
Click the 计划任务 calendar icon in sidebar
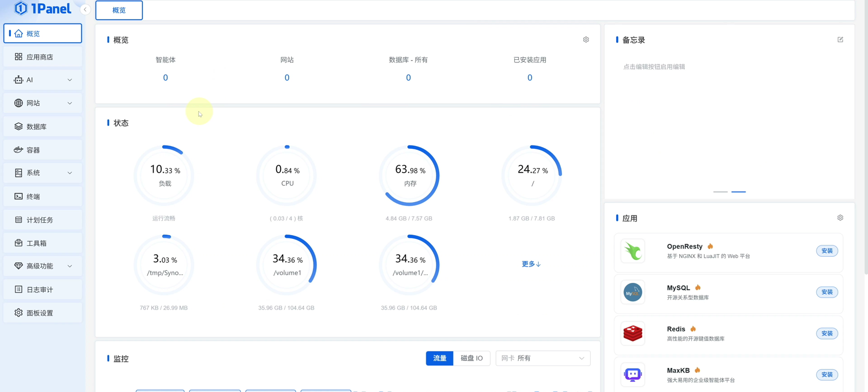[x=18, y=220]
